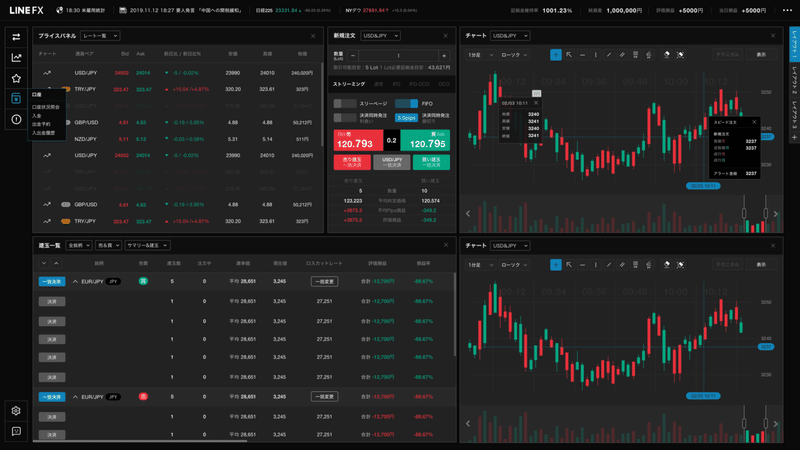Select the vertical line tool in the upper chart
This screenshot has height=450, width=800.
click(595, 55)
